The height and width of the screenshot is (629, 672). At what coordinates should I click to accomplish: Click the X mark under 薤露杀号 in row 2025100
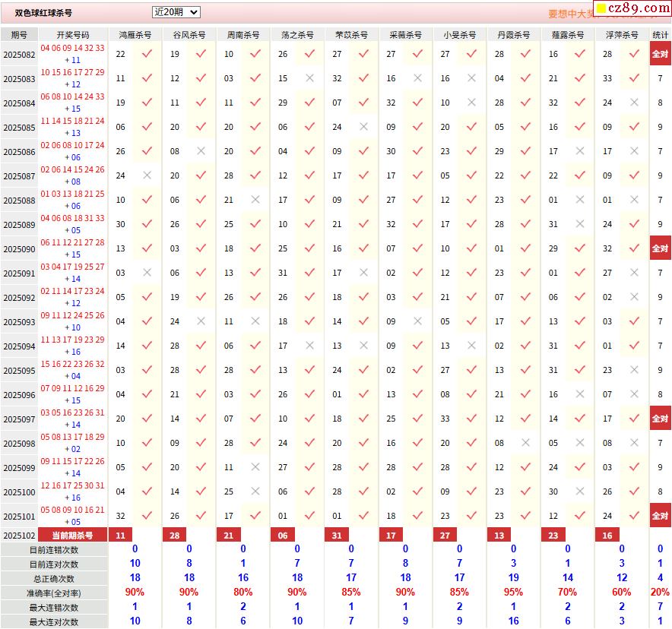pos(580,492)
